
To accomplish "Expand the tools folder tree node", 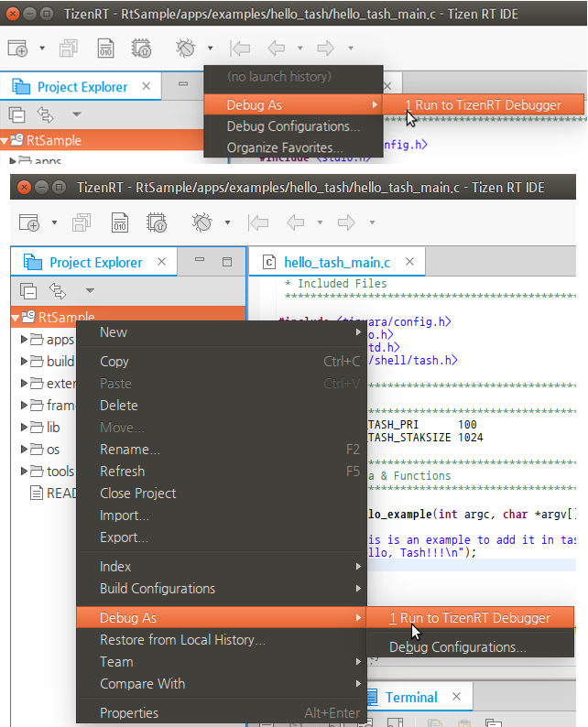I will [25, 471].
